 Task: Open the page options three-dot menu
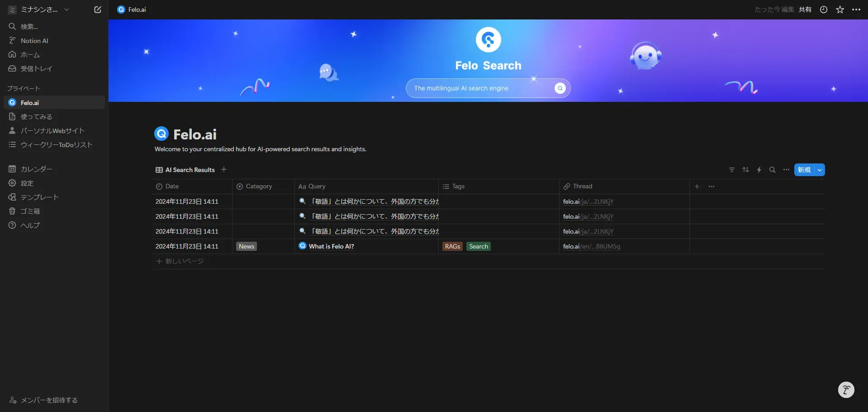tap(856, 10)
